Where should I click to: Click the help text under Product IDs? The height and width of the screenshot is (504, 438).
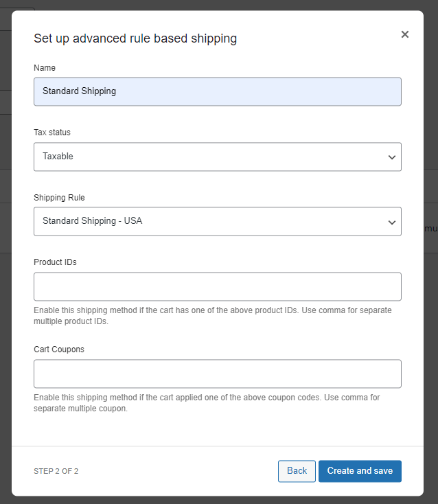[x=212, y=315]
